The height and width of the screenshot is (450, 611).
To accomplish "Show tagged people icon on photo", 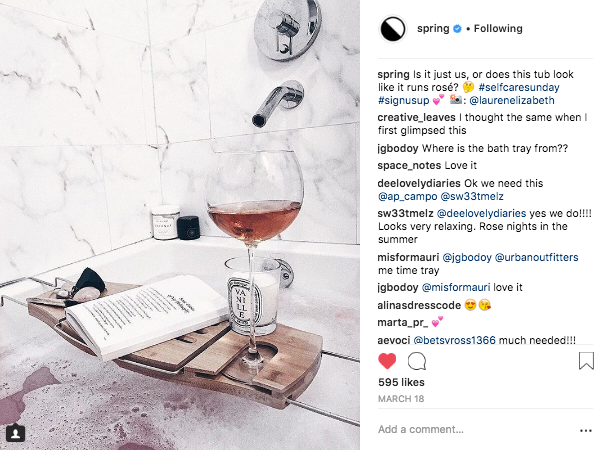I will pyautogui.click(x=15, y=433).
